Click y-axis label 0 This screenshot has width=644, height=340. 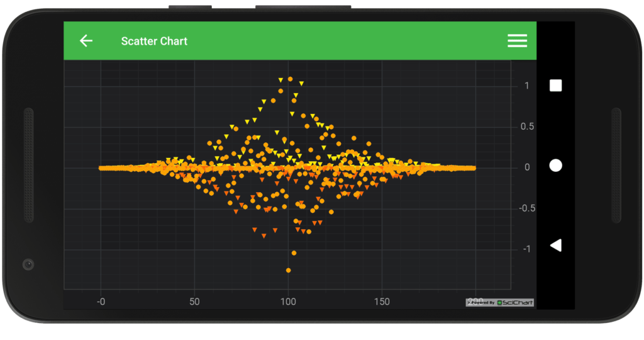(x=527, y=167)
